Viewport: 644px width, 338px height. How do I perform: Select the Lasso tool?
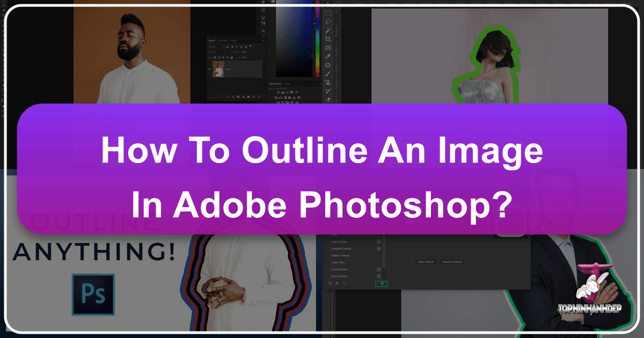[328, 22]
